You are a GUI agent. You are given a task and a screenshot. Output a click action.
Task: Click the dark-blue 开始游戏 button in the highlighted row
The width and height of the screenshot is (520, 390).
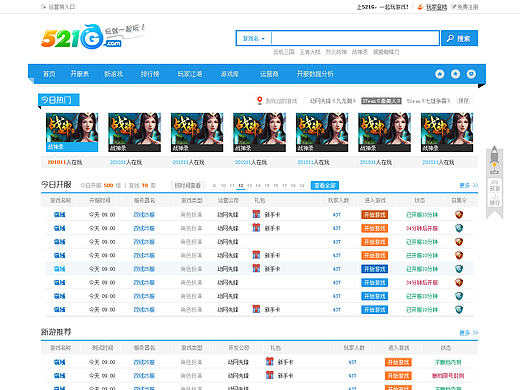[374, 269]
